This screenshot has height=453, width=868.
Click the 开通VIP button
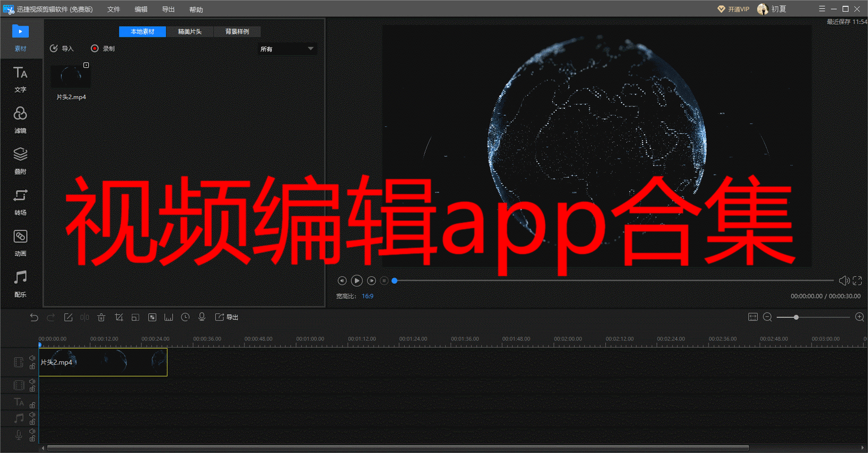pyautogui.click(x=733, y=9)
